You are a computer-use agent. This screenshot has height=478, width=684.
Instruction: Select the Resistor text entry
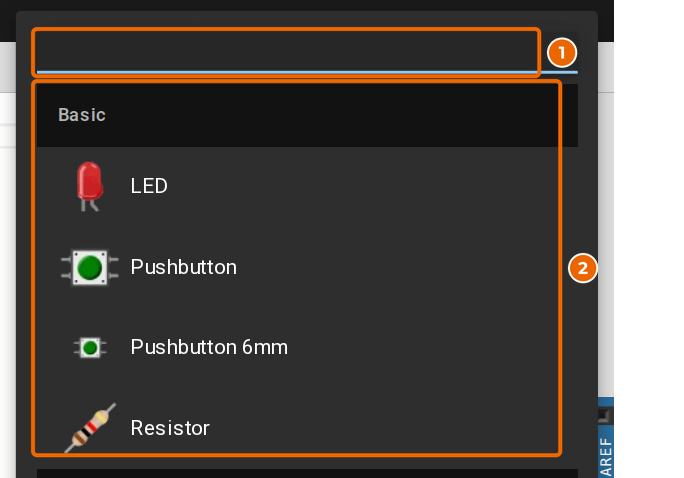coord(170,428)
